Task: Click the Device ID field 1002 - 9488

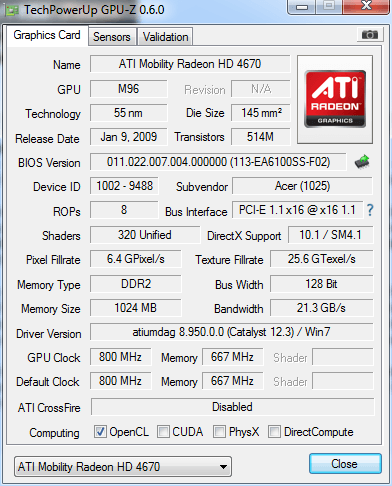Action: [x=124, y=186]
